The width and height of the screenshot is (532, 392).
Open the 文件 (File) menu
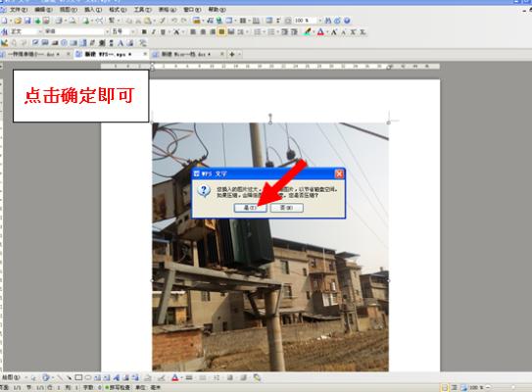pyautogui.click(x=18, y=10)
